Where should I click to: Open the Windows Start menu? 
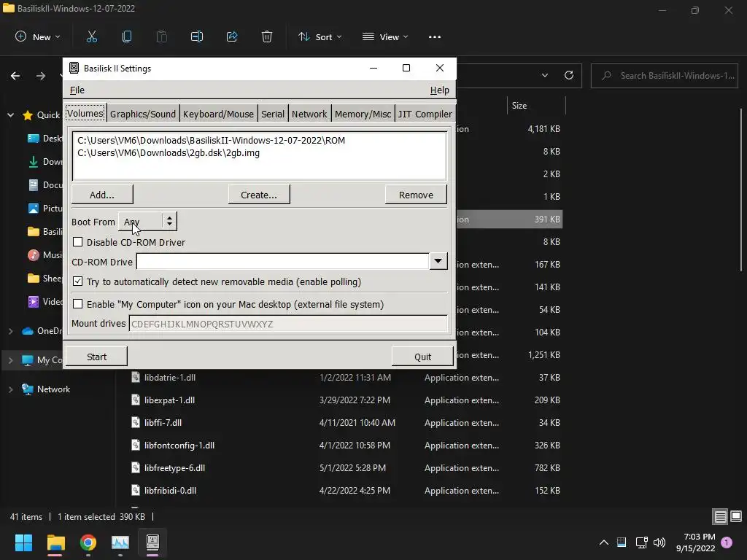click(x=23, y=542)
